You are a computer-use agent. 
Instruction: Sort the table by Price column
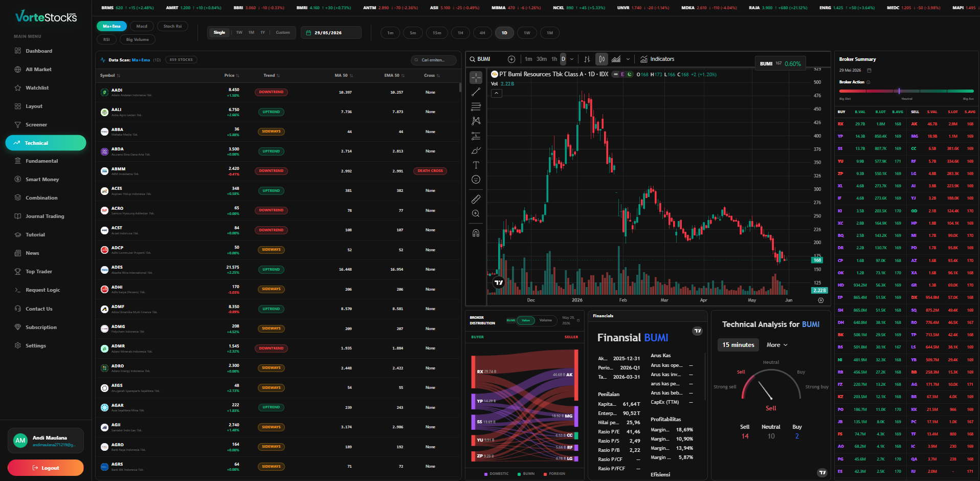click(x=232, y=76)
